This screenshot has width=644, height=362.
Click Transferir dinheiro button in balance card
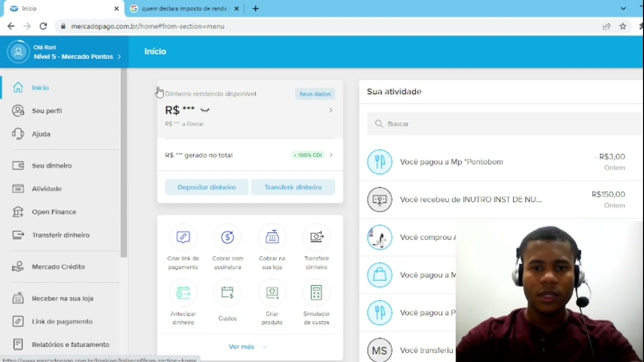(x=293, y=187)
